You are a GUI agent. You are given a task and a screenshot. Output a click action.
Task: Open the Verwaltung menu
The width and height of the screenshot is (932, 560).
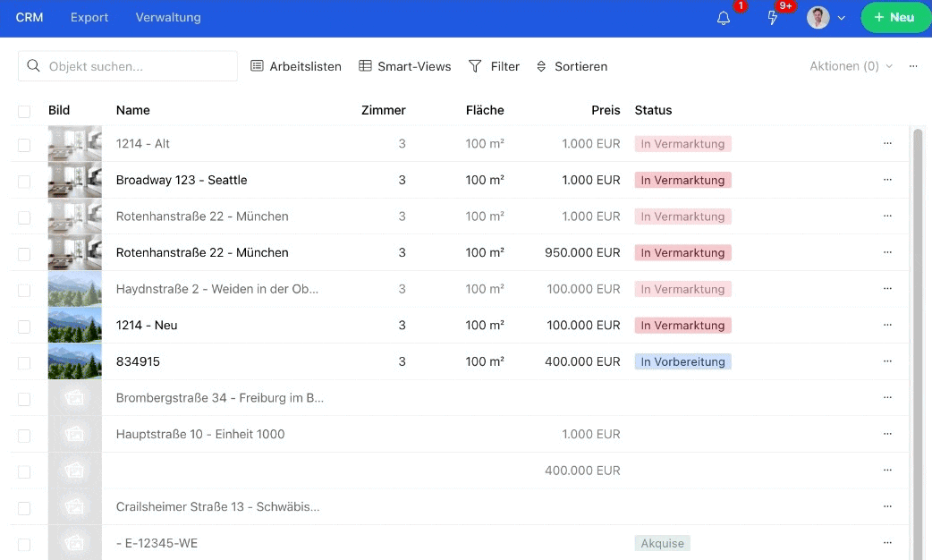(x=168, y=18)
